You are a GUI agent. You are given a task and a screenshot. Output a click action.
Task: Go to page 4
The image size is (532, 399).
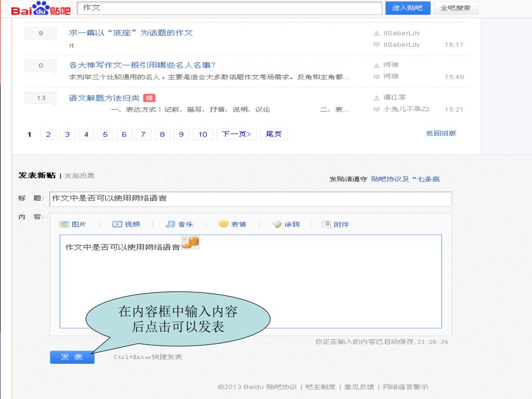[x=86, y=135]
